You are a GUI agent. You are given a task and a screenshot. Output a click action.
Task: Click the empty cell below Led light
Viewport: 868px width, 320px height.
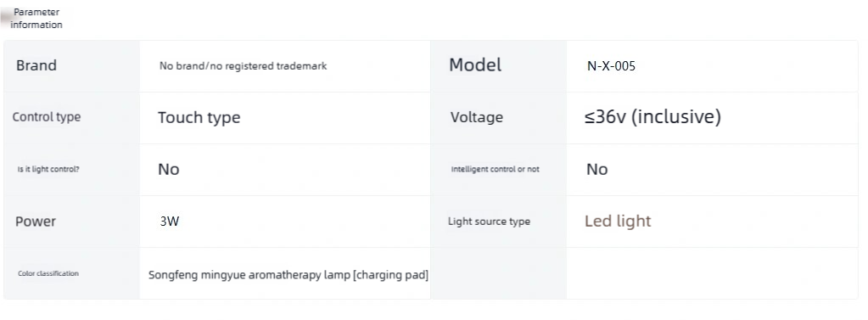click(x=712, y=273)
